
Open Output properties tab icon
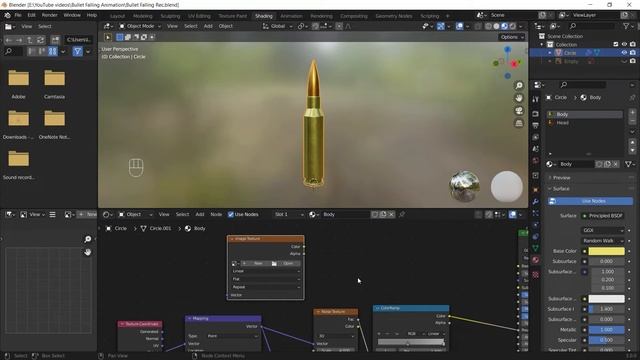point(536,126)
